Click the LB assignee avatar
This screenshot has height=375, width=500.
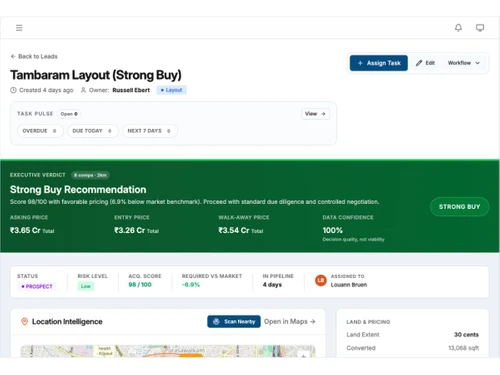point(321,280)
